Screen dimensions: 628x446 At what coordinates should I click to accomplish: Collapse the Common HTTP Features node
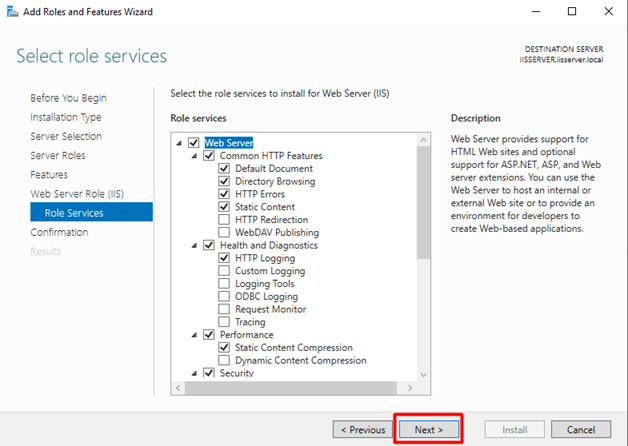pos(194,156)
